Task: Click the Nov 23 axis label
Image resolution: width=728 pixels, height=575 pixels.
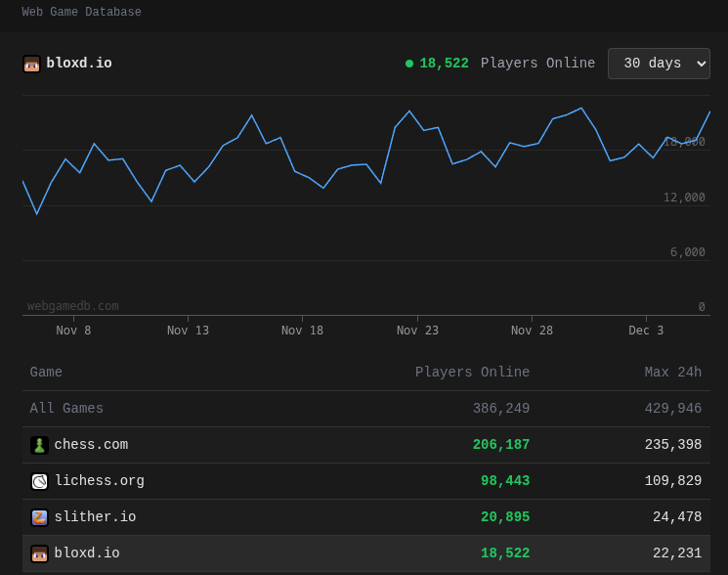Action: 417,331
